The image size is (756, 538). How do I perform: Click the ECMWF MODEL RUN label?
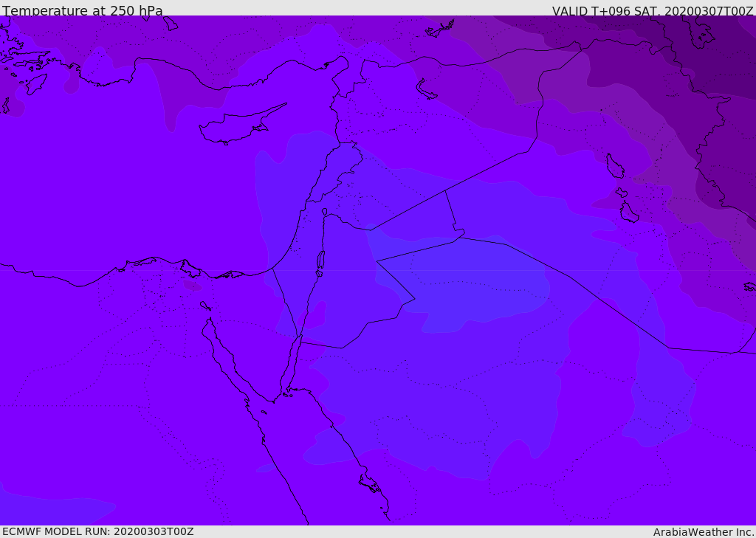coord(98,531)
